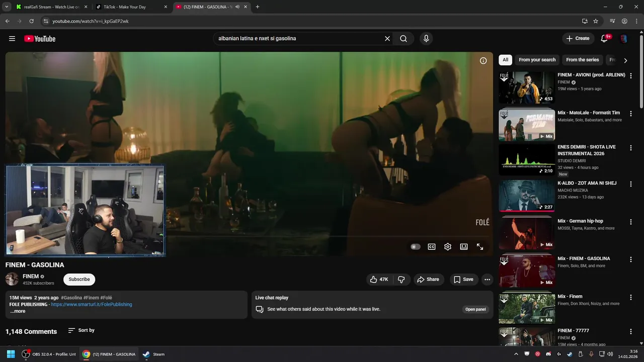Run the search with magnifier button
The width and height of the screenshot is (644, 362).
coord(404,39)
